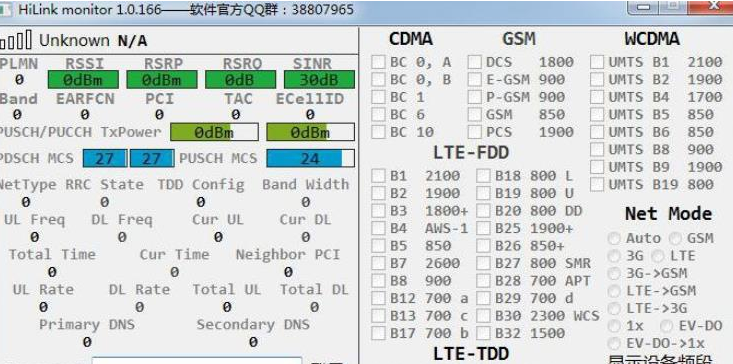Enable LTE B4 AWS-1 band

(378, 228)
